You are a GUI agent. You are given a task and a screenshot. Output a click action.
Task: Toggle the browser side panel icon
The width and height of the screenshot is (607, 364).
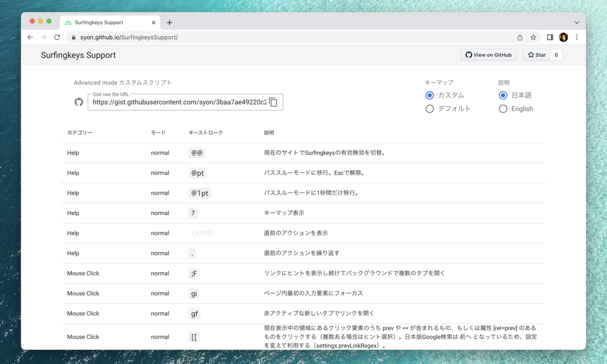(x=550, y=37)
